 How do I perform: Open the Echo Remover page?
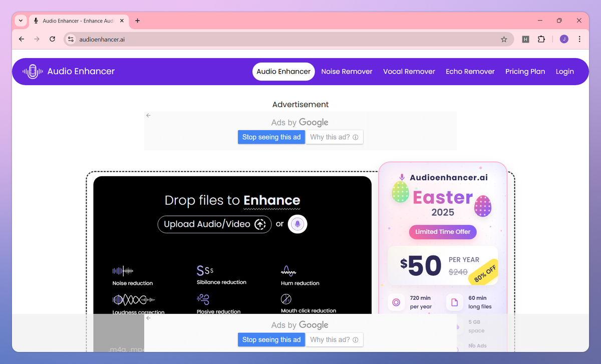click(x=470, y=72)
